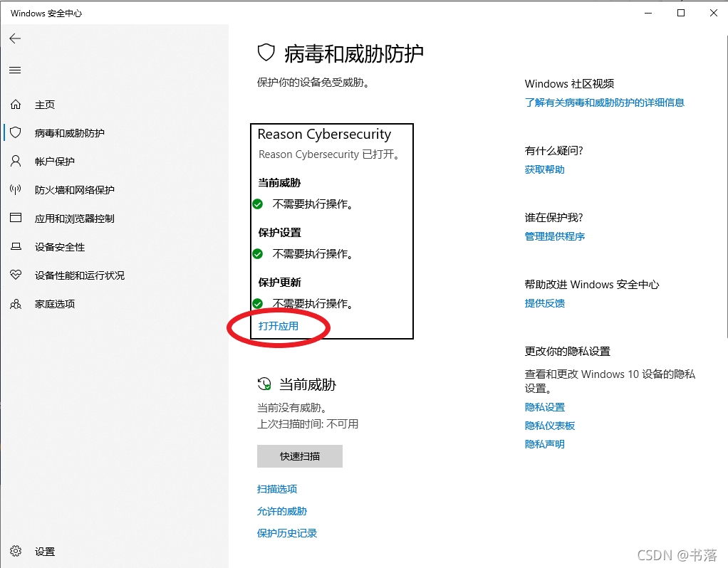Go back with the arrow icon

tap(15, 38)
